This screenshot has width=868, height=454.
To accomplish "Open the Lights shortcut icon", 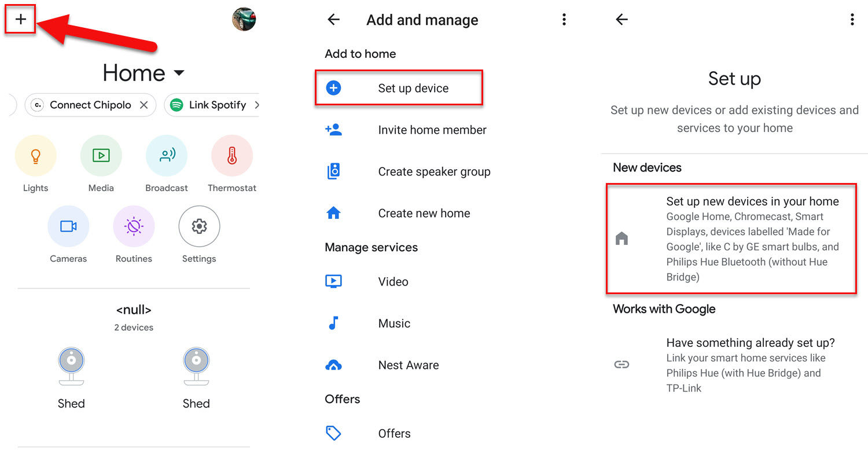I will click(36, 156).
